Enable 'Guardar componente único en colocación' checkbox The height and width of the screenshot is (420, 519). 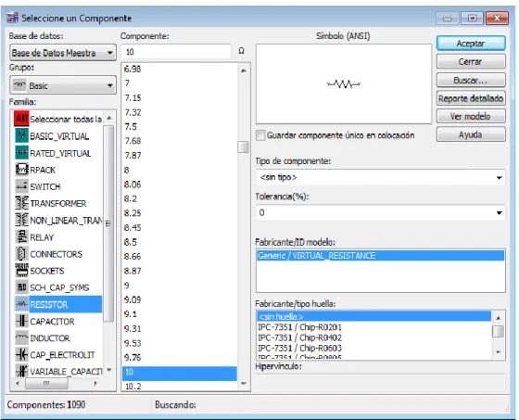coord(260,135)
